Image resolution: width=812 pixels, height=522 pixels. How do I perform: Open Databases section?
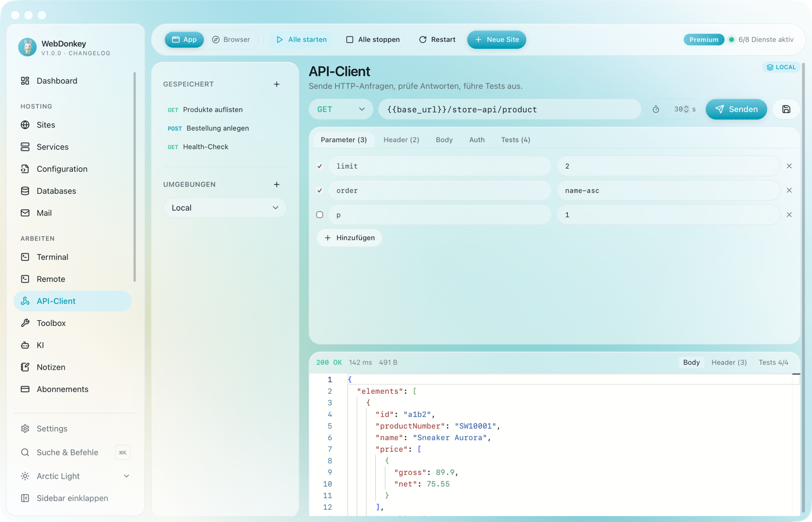pyautogui.click(x=72, y=191)
